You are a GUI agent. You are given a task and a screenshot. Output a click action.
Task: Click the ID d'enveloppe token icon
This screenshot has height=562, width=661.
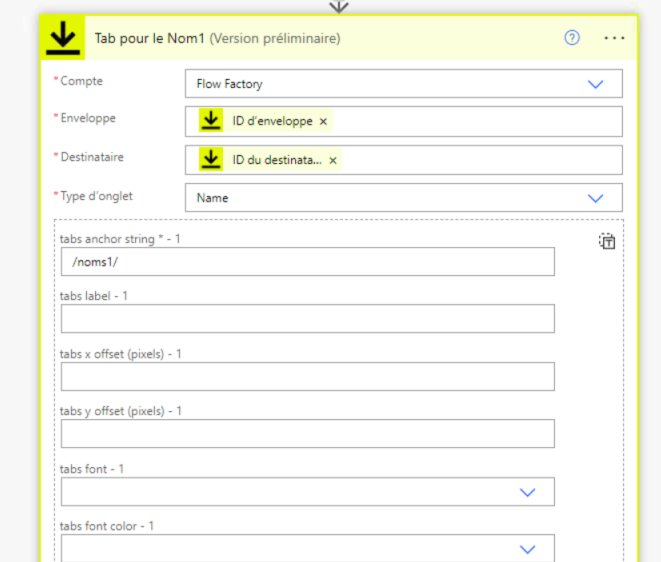pos(211,121)
